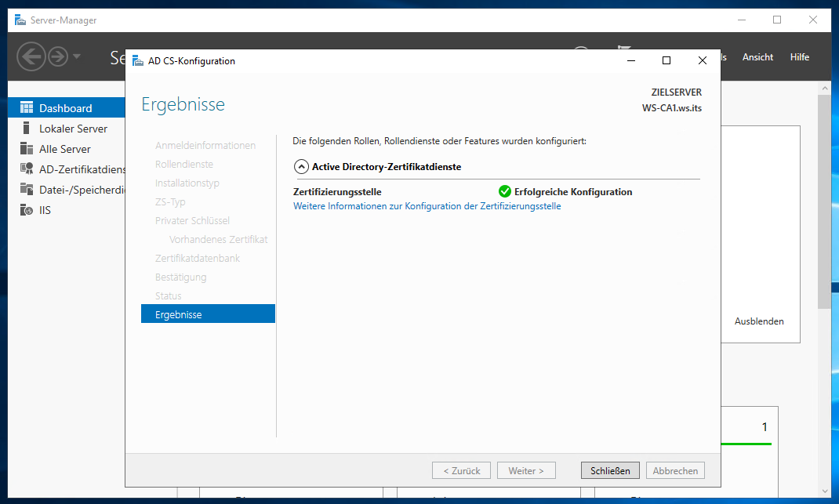
Task: Maximize the AD CS-Konfiguration dialog
Action: (x=666, y=60)
